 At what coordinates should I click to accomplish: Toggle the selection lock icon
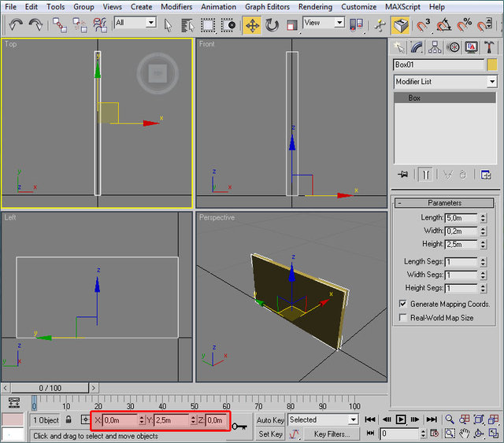69,420
